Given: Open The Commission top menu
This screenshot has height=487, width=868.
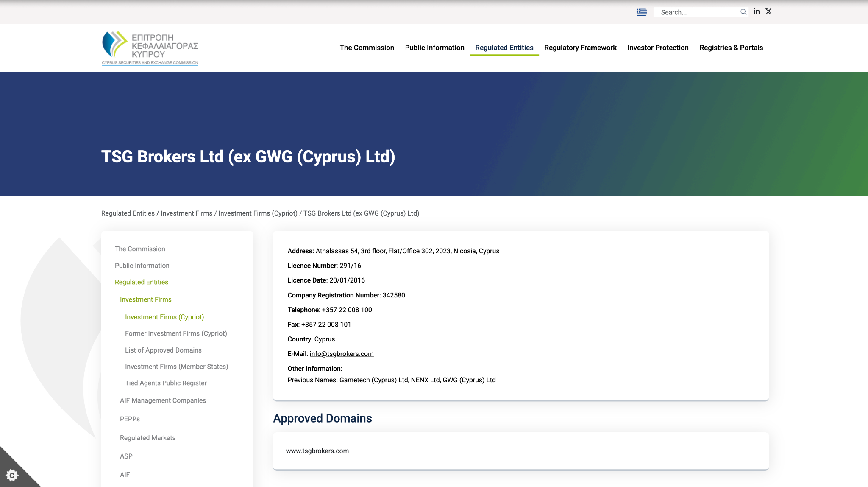Looking at the screenshot, I should (x=367, y=48).
